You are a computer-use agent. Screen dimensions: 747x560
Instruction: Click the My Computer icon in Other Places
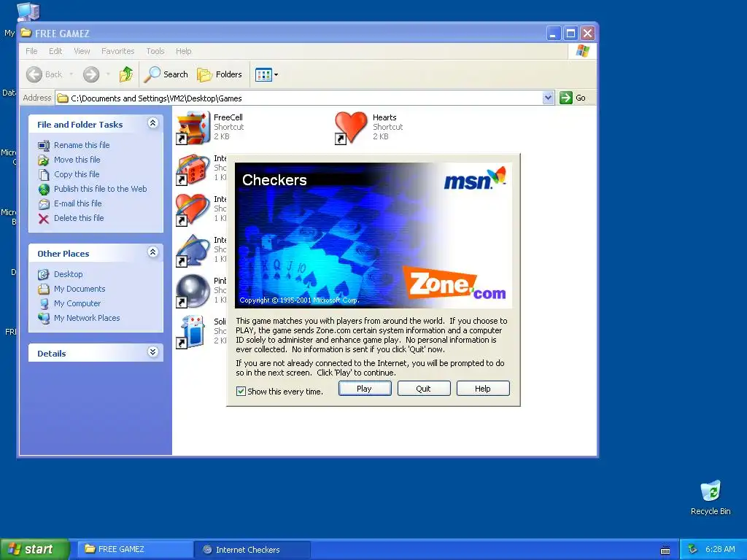click(44, 303)
